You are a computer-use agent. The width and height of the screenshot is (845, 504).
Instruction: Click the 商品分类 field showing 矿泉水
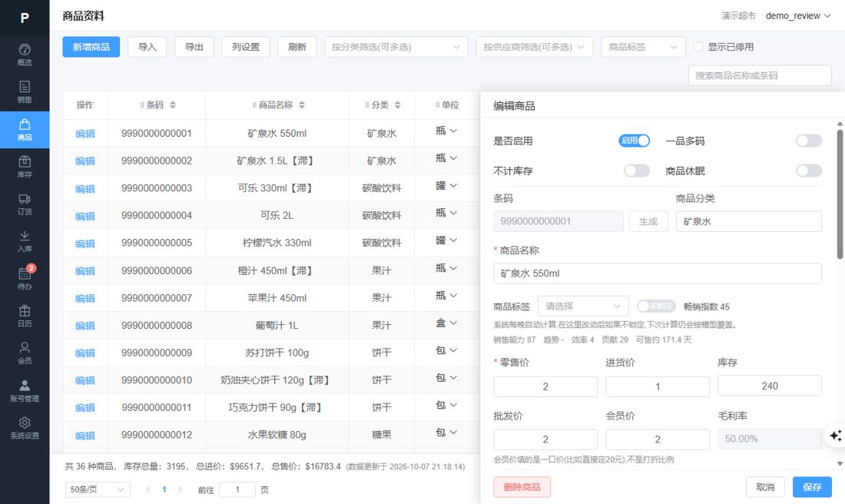[749, 221]
